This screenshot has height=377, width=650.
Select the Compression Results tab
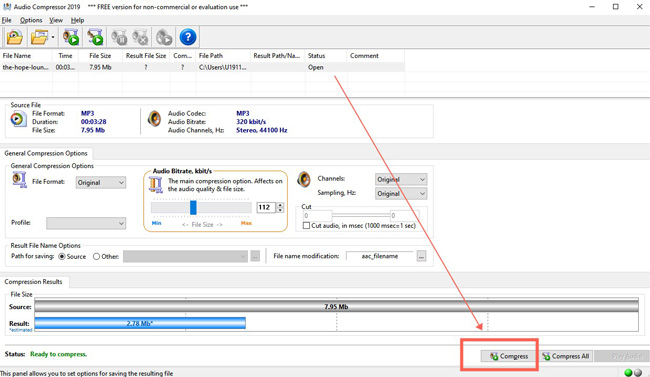click(x=34, y=282)
